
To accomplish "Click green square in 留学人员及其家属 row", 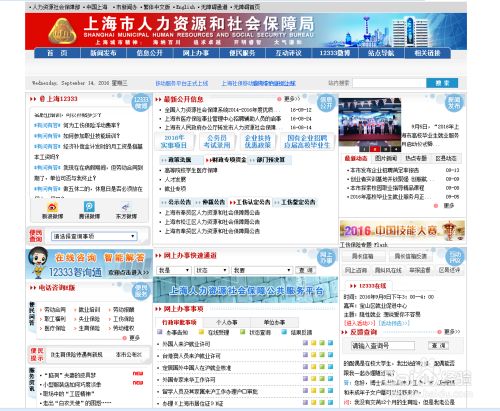I will (x=322, y=391).
